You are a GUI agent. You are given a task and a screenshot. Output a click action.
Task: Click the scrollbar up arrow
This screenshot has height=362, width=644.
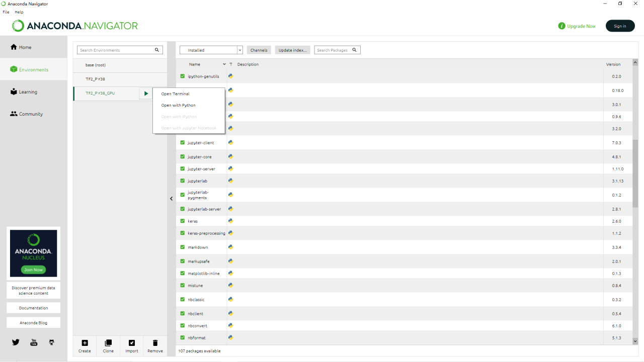(635, 62)
